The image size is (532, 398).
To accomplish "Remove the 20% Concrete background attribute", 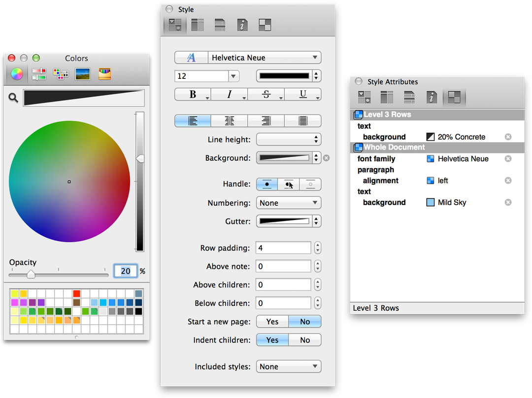I will (508, 137).
